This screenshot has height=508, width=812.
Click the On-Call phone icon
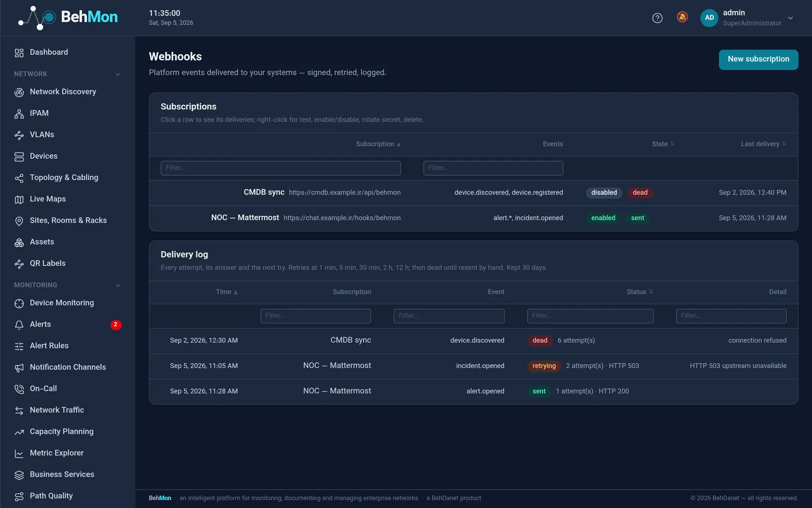19,389
